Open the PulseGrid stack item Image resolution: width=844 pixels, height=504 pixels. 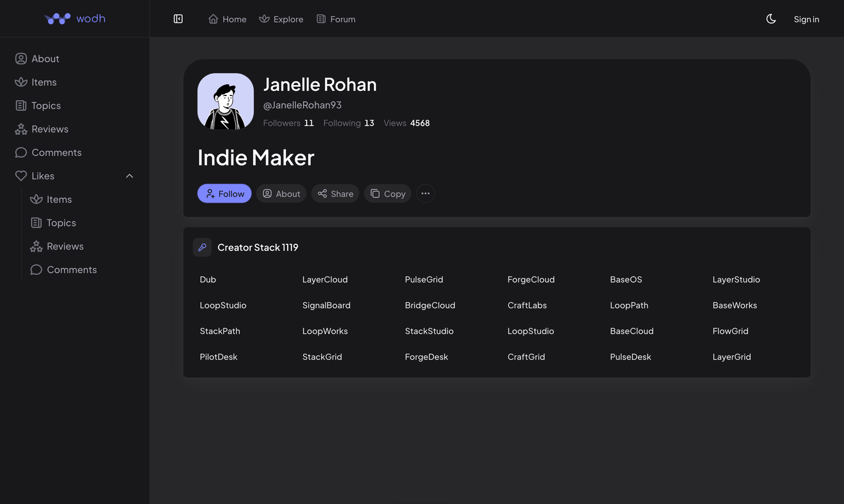click(x=424, y=280)
